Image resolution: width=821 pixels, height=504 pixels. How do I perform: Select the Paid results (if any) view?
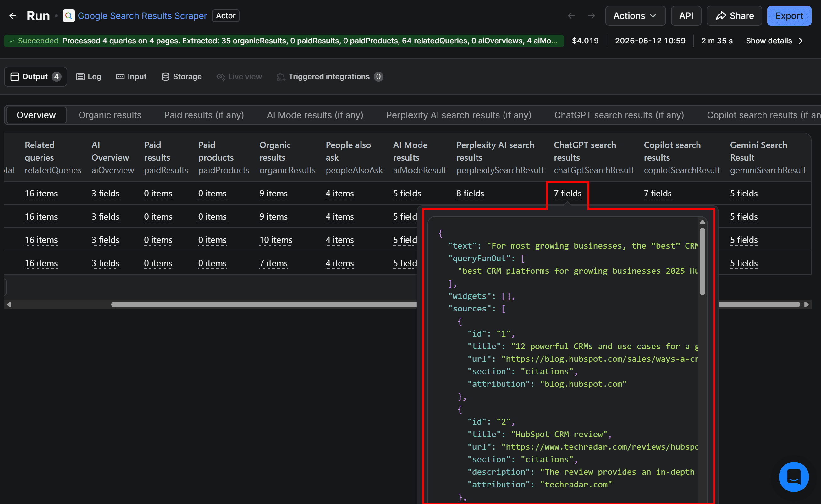(204, 115)
